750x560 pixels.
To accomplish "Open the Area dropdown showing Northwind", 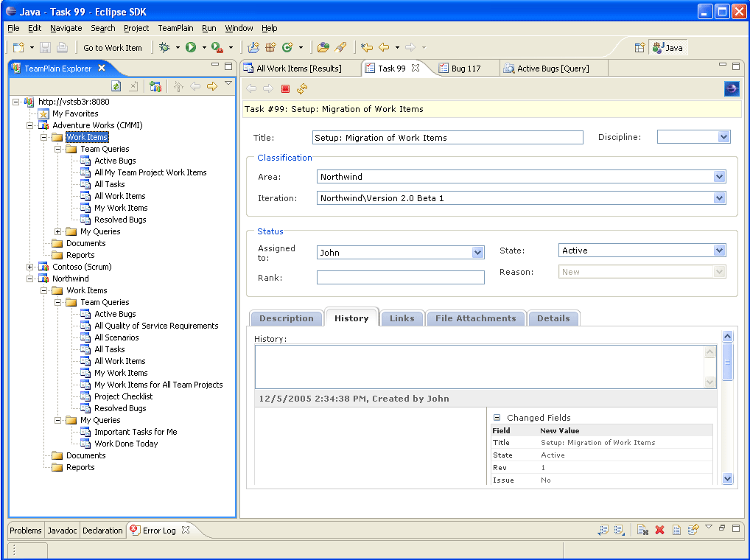I will (x=719, y=177).
